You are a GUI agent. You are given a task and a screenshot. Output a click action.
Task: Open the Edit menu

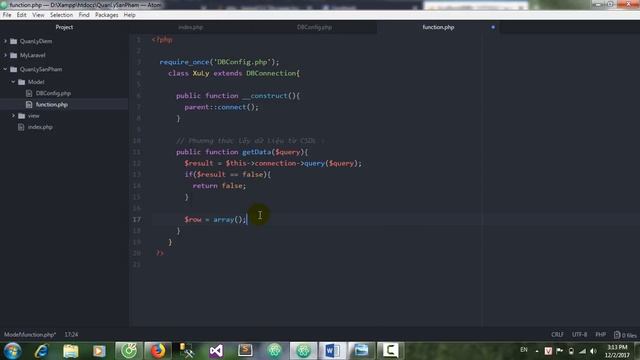click(22, 15)
